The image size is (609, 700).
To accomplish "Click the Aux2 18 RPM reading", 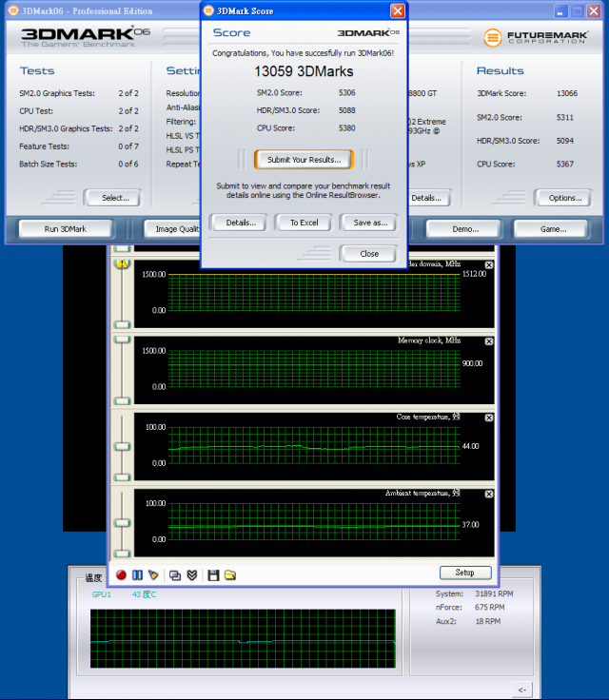I will coord(468,621).
